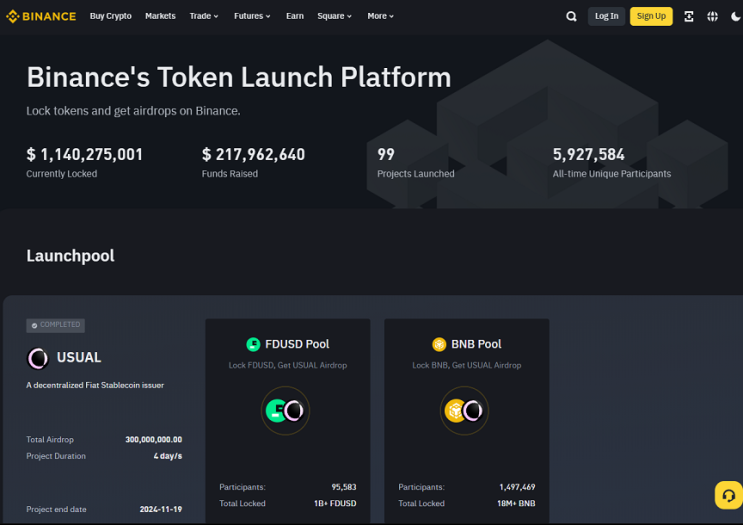
Task: Expand the Futures dropdown menu
Action: [252, 16]
